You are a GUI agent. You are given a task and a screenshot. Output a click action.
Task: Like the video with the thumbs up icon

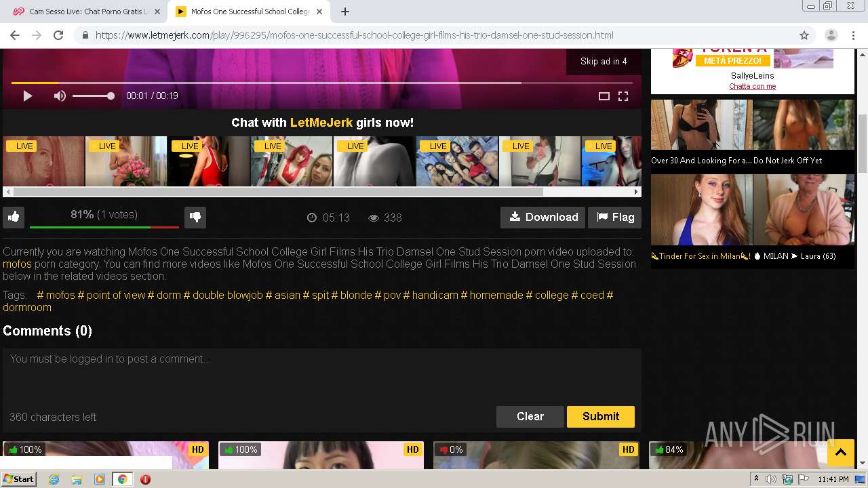coord(14,218)
